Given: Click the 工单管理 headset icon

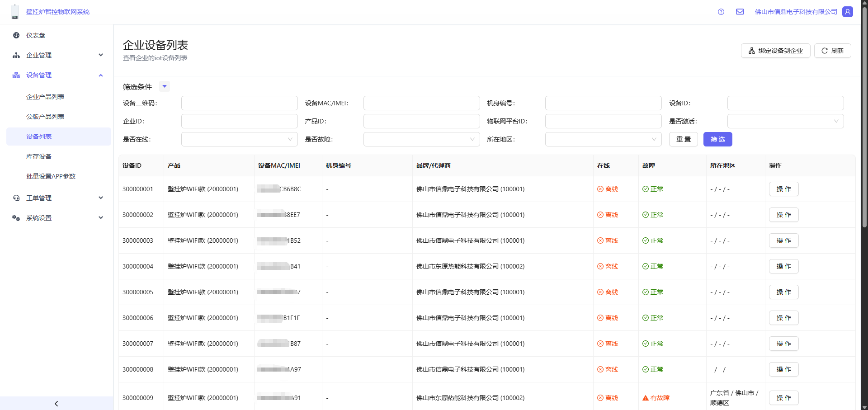Looking at the screenshot, I should click(x=16, y=198).
